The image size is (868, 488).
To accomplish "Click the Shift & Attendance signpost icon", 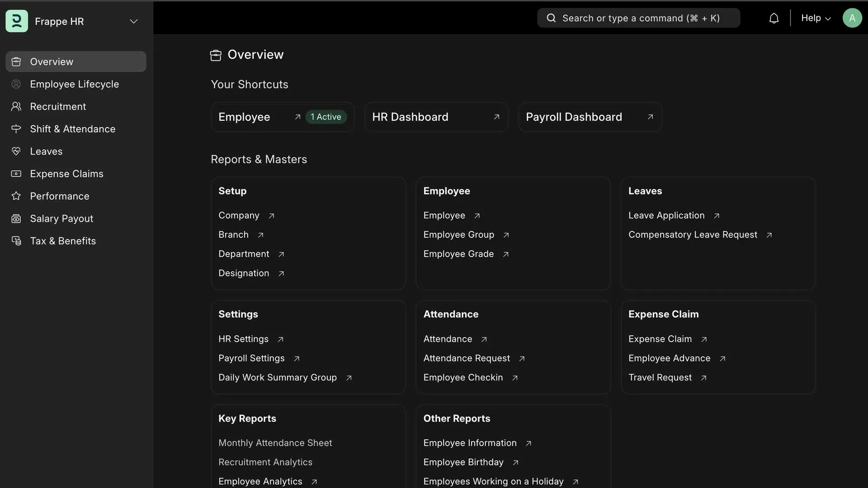I will point(16,129).
